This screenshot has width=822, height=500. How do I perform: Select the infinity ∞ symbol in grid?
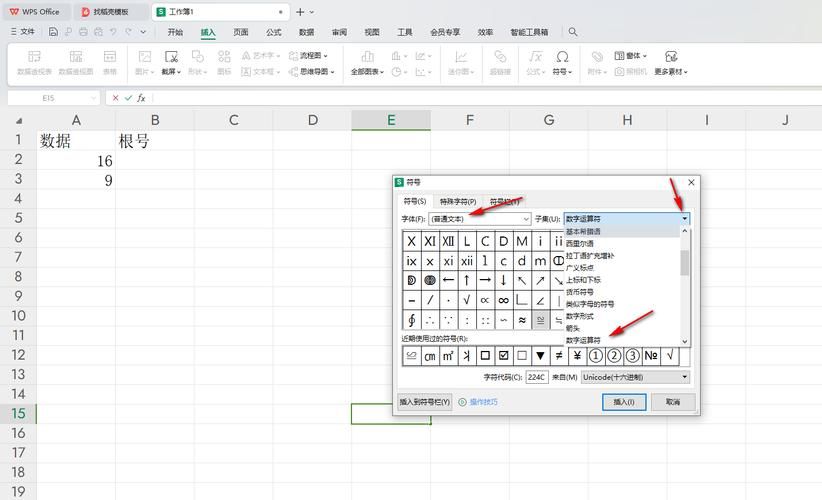point(503,300)
